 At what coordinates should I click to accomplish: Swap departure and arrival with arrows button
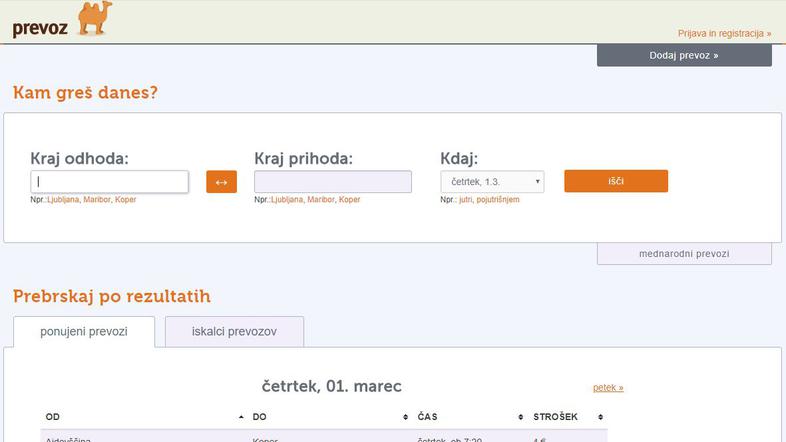coord(221,182)
